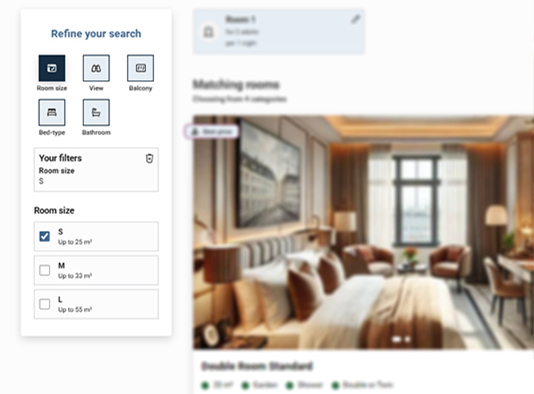534x394 pixels.
Task: Click the Best price badge on photo
Action: click(211, 131)
